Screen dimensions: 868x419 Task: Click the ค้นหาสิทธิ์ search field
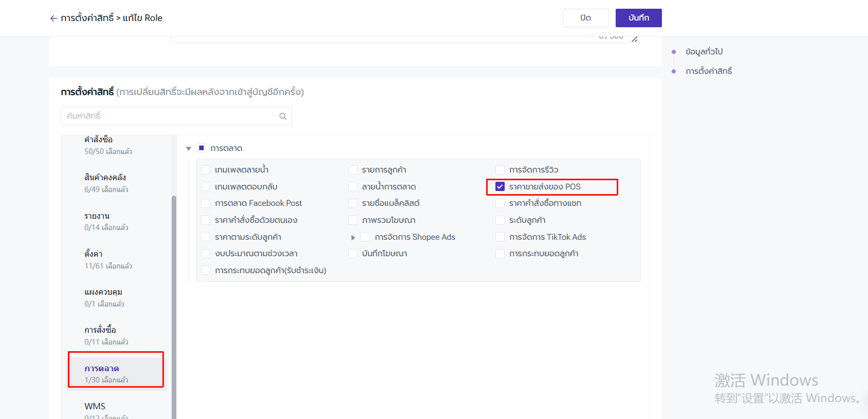tap(170, 116)
